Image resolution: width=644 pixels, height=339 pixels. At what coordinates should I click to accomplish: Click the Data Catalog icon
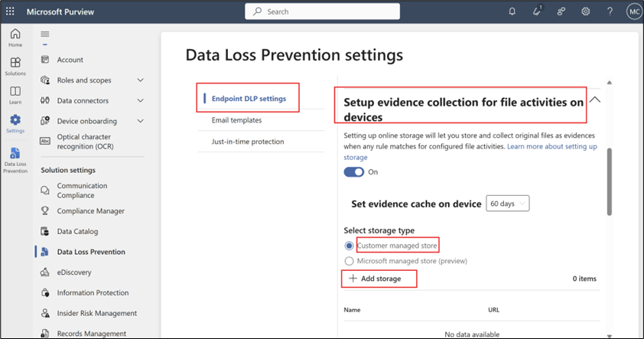coord(45,231)
